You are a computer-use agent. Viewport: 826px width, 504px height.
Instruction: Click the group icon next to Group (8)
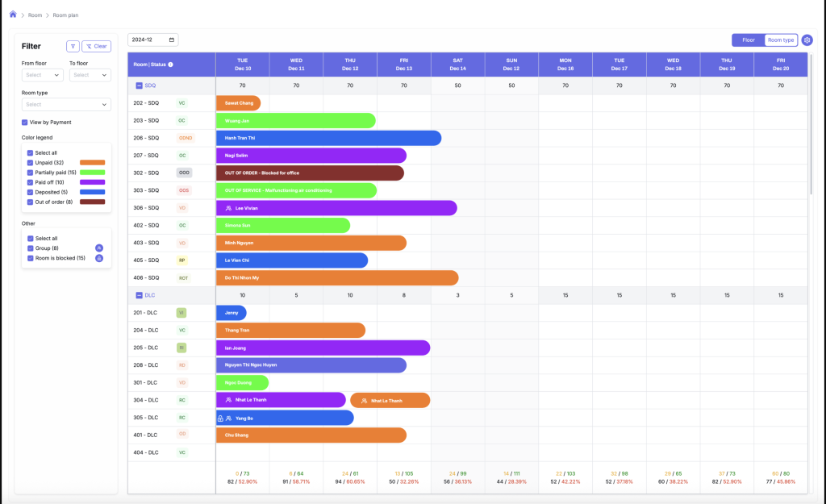(99, 248)
